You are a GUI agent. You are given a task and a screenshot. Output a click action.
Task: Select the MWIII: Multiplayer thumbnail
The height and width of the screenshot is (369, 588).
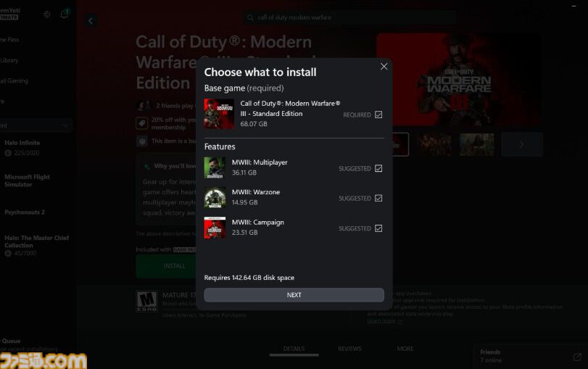tap(215, 167)
